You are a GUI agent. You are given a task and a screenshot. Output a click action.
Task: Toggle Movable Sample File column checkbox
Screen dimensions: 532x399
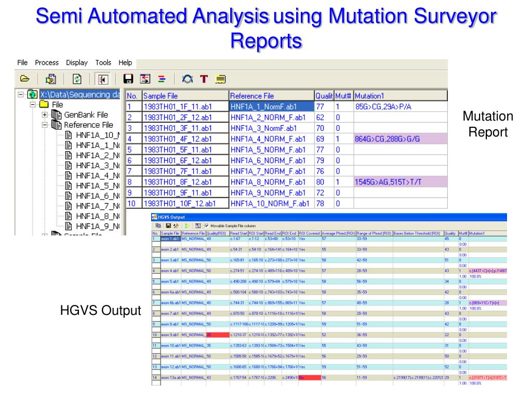[x=206, y=225]
